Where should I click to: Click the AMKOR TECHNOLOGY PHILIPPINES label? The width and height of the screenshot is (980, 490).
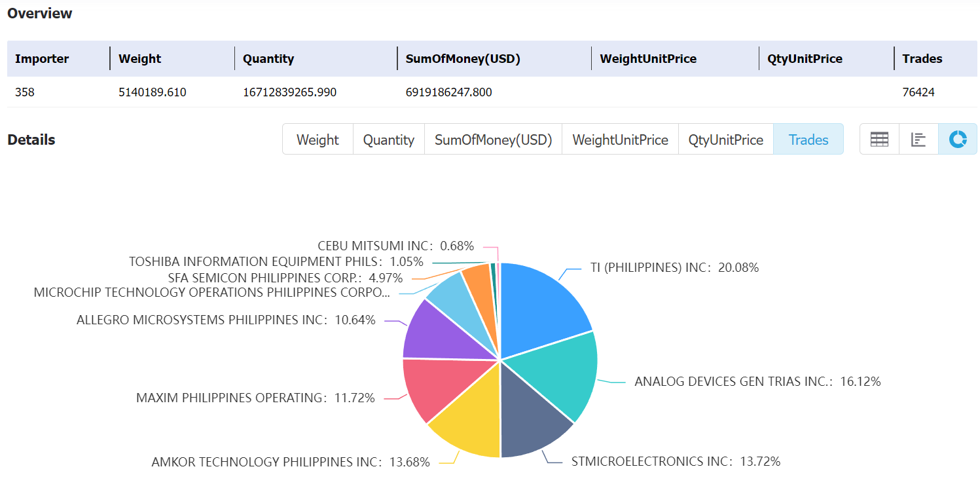click(x=291, y=462)
